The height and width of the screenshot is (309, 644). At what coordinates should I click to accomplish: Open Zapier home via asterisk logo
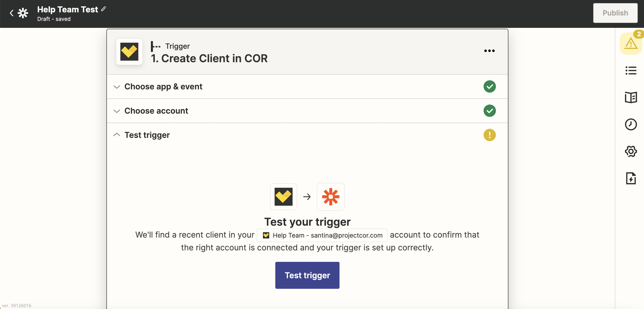click(x=23, y=13)
